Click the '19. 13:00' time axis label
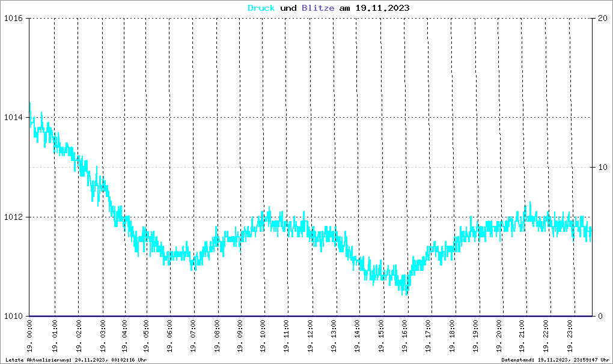Image resolution: width=613 pixels, height=364 pixels. point(334,336)
